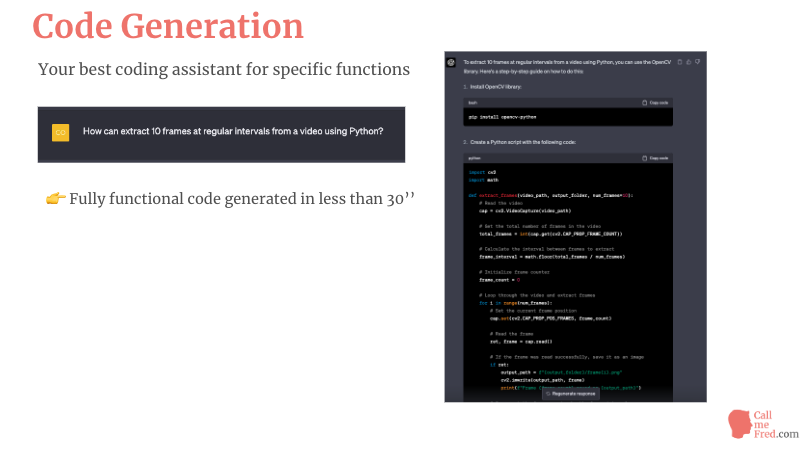Screen dimensions: 808x452
Task: Click the ChatGPT avatar icon beside the response
Action: 451,62
